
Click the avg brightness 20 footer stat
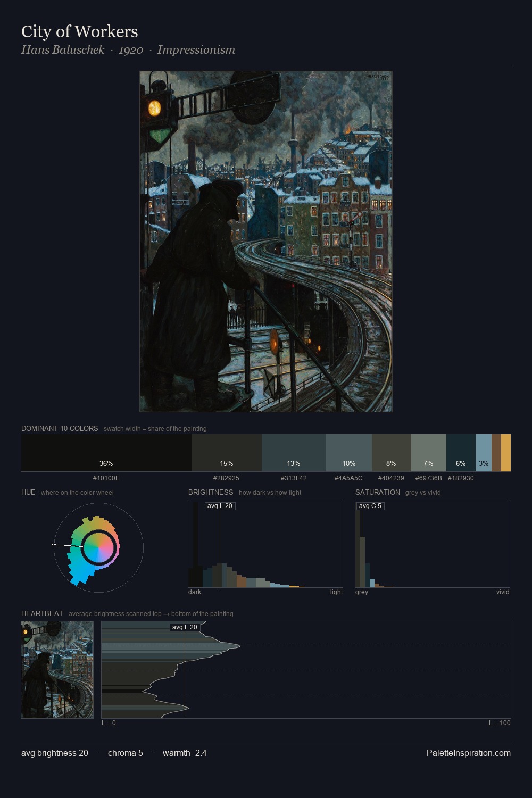(55, 753)
